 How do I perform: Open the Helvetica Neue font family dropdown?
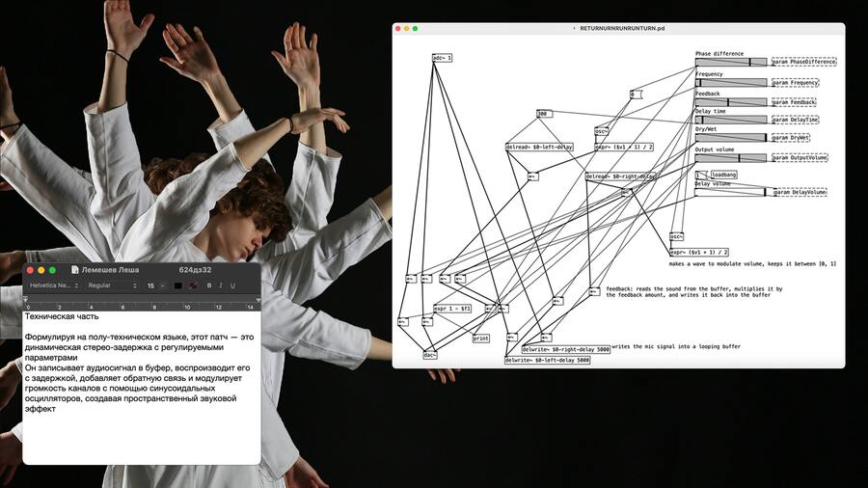[53, 285]
